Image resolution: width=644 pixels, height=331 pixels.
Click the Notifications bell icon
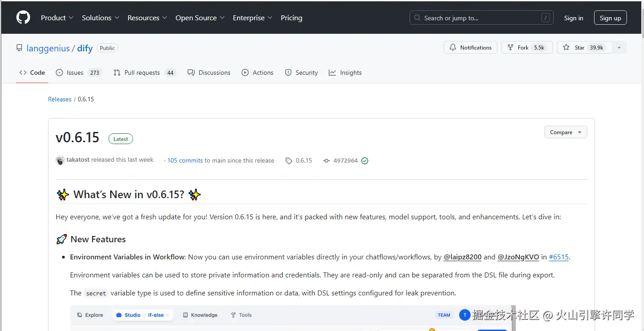coord(452,47)
